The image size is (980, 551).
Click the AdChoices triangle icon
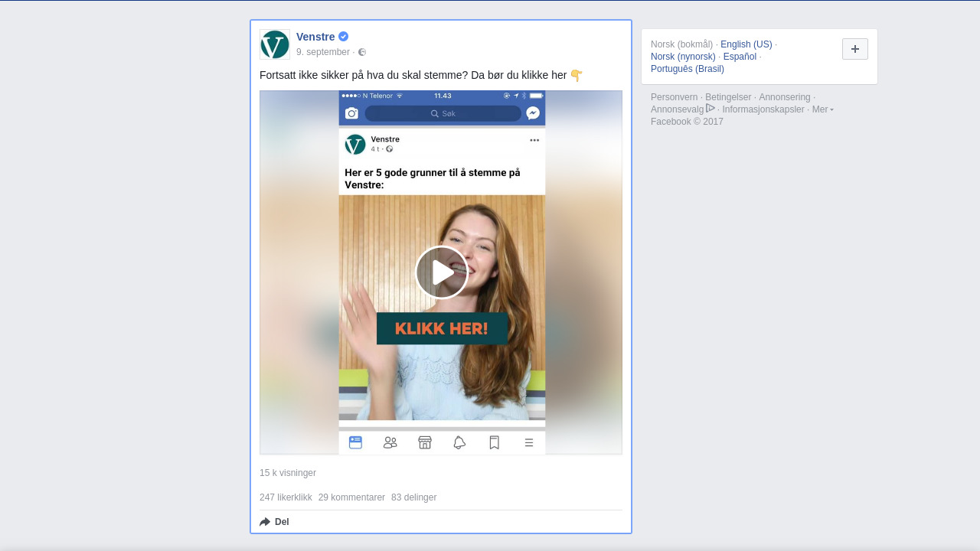(x=710, y=109)
